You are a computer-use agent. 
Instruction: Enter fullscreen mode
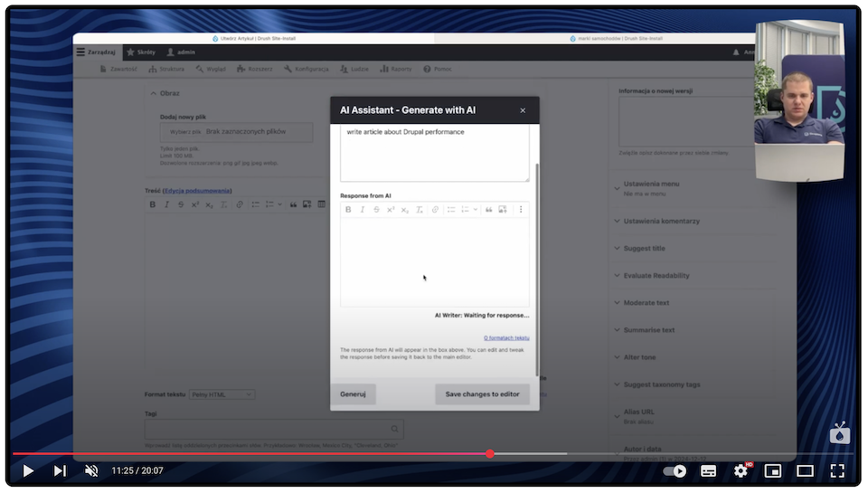point(837,471)
